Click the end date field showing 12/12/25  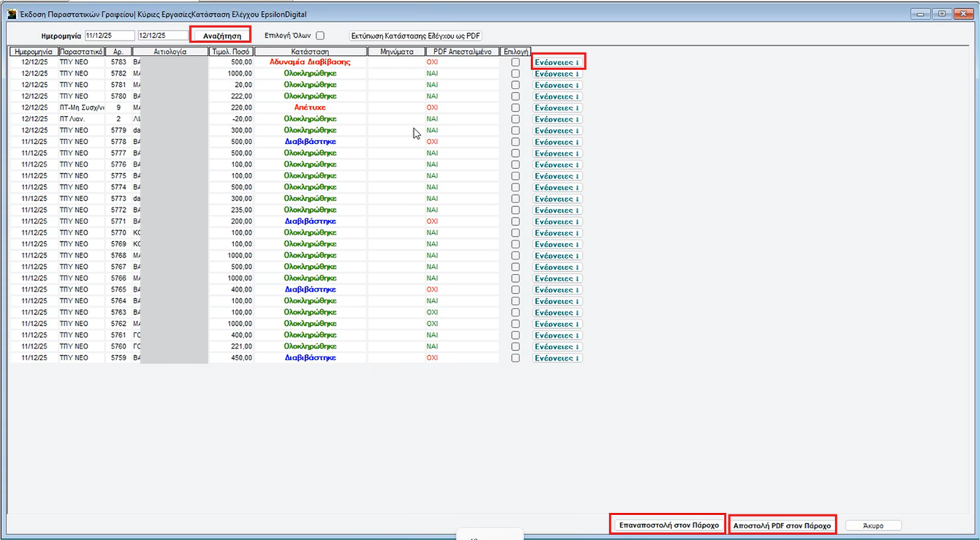click(162, 36)
